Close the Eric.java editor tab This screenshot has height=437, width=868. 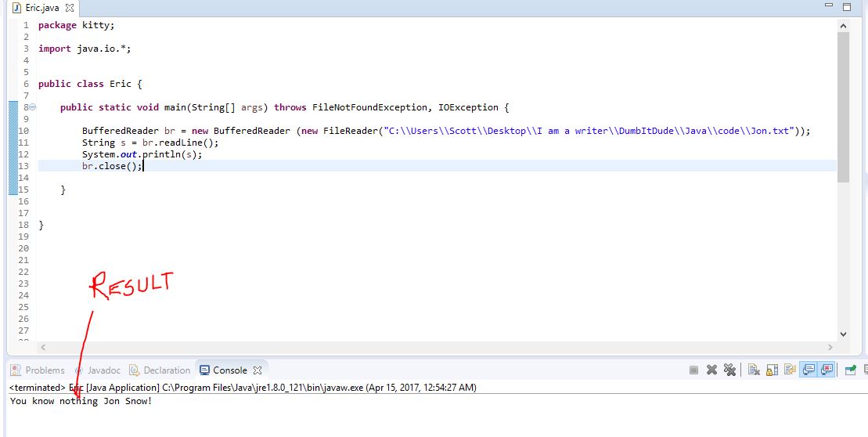pos(69,9)
